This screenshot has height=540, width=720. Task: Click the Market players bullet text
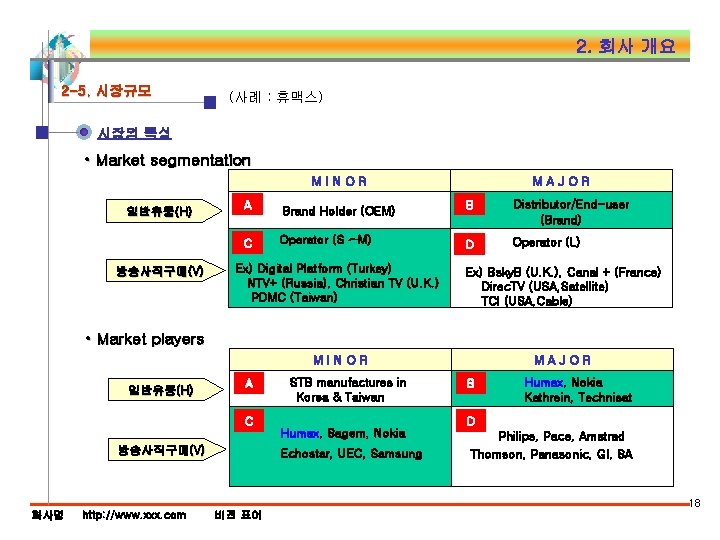click(151, 339)
